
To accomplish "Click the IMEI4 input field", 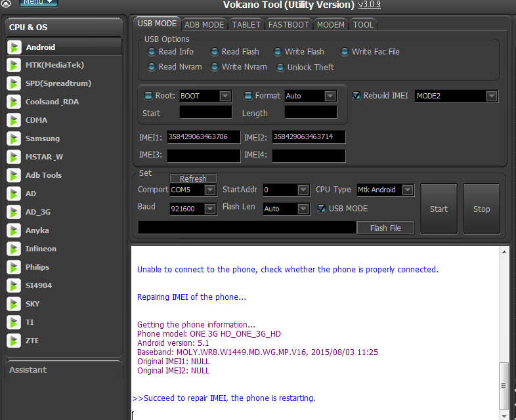I will click(309, 156).
